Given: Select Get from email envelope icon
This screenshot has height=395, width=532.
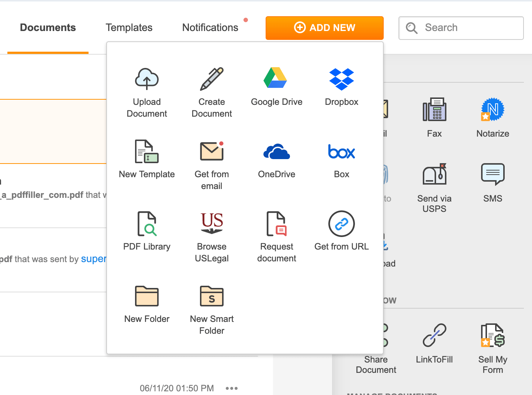Looking at the screenshot, I should tap(212, 151).
